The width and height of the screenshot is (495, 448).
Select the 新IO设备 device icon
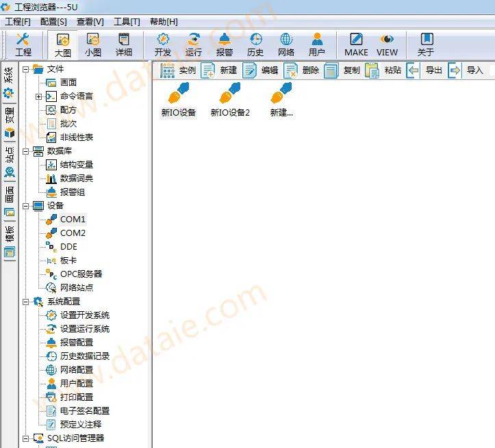point(179,100)
